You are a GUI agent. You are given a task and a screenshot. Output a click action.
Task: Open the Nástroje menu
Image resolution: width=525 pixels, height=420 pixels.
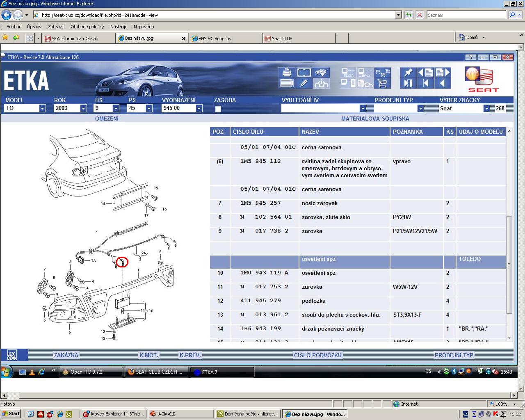(x=119, y=27)
